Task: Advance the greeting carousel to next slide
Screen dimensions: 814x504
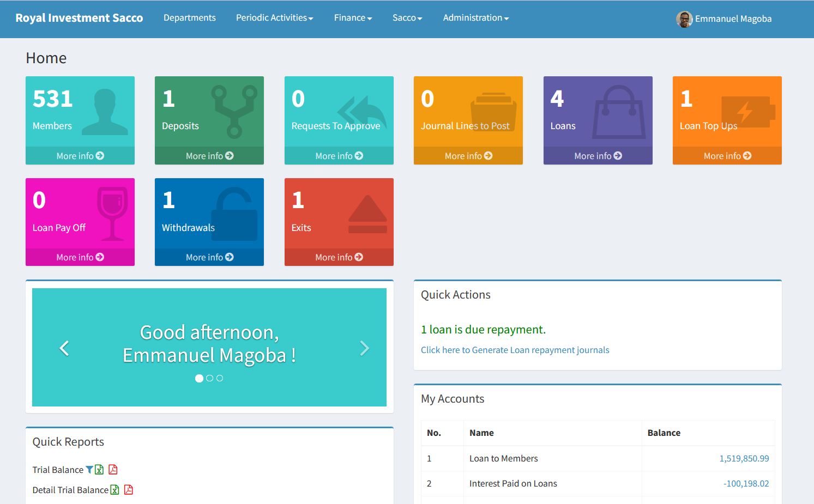Action: [365, 348]
